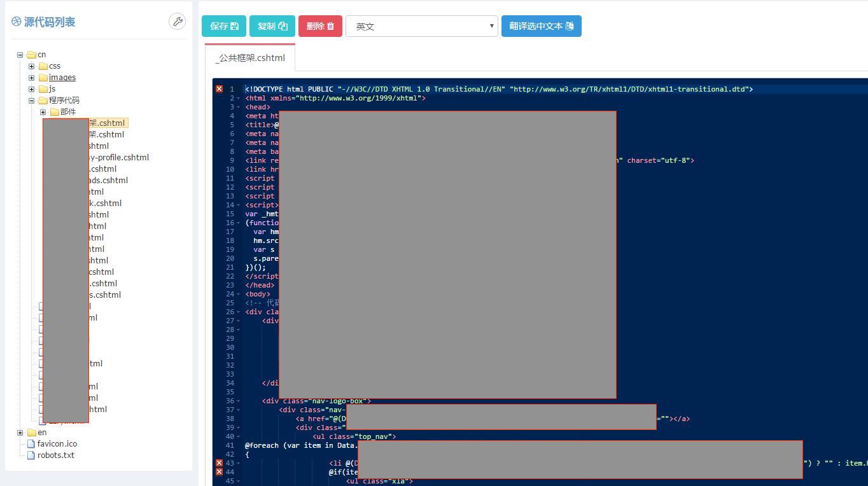Expand the 部件 folder node
The height and width of the screenshot is (486, 868).
click(43, 112)
